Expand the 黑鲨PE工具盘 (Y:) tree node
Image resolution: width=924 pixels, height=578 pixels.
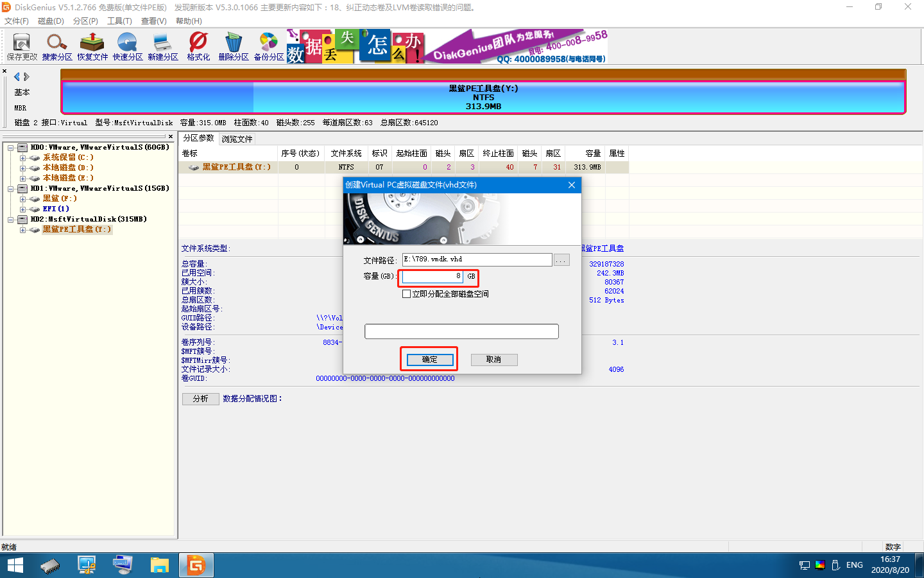(x=23, y=230)
